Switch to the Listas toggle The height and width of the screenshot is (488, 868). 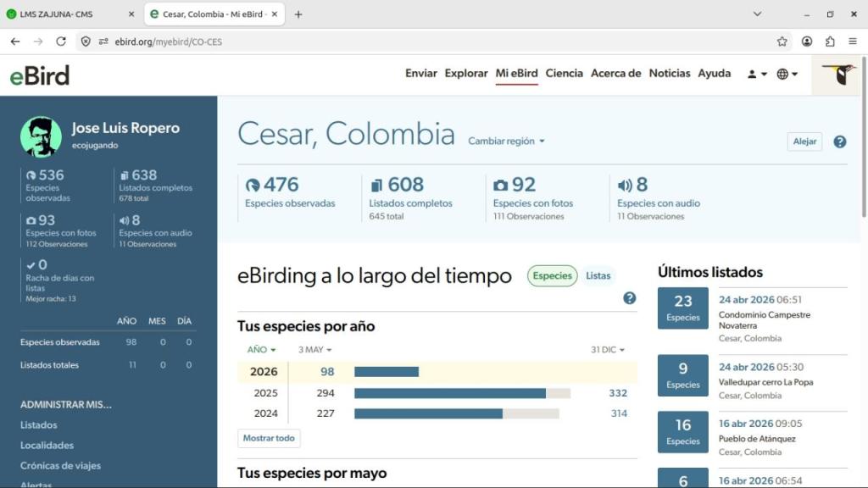(598, 275)
